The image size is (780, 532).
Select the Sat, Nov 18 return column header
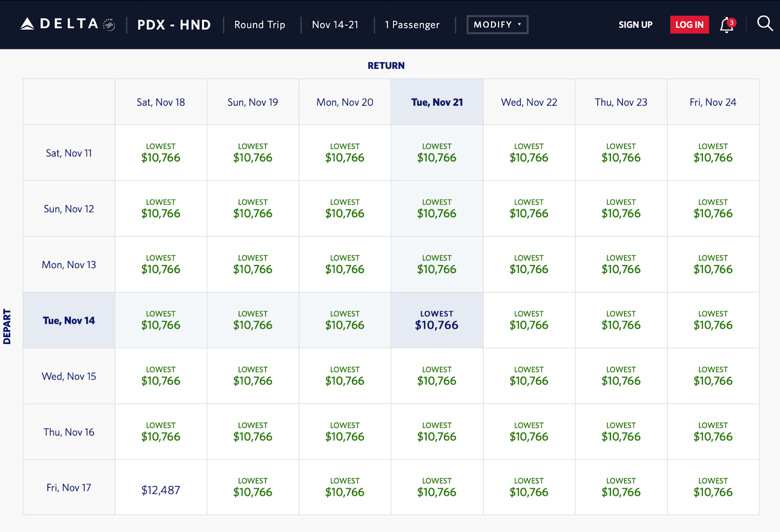click(x=161, y=102)
